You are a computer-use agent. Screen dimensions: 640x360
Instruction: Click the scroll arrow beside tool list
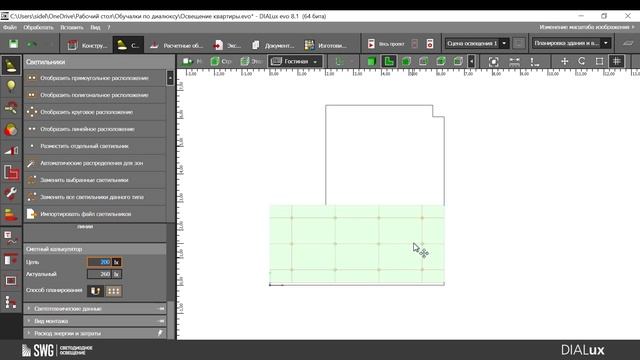point(170,78)
